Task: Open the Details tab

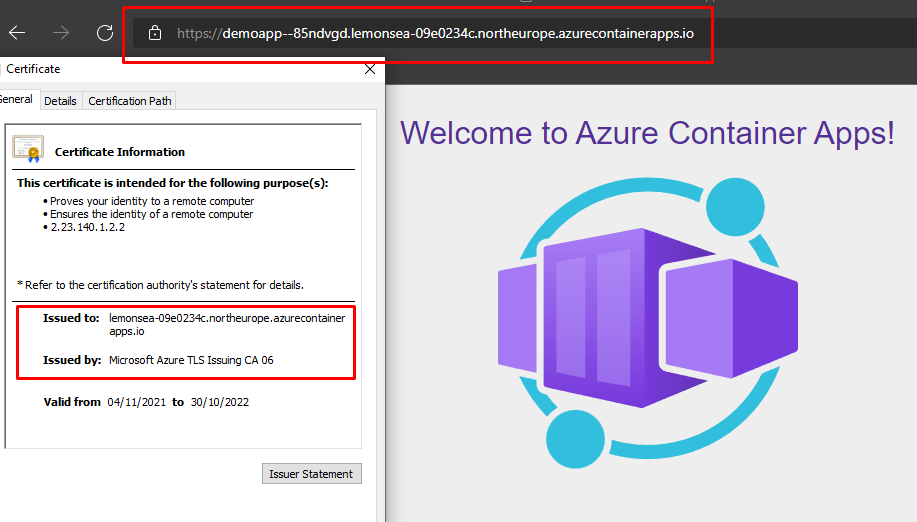Action: pos(60,101)
